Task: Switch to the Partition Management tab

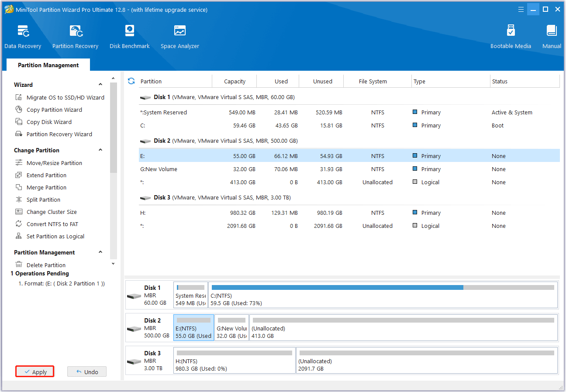Action: coord(48,65)
